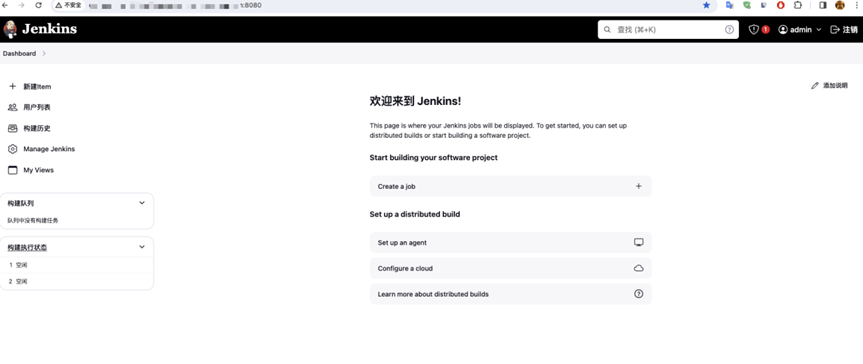Click the 队列中没有构建任务 text

[32, 220]
